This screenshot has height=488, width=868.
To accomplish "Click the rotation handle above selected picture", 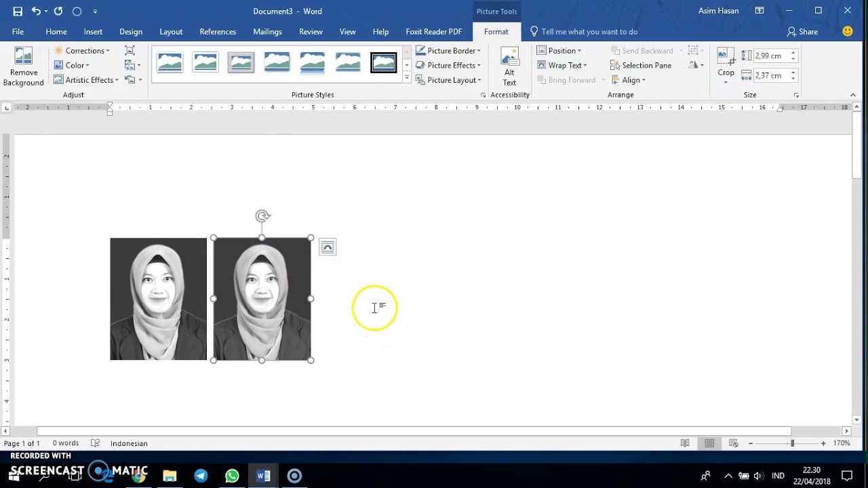I will click(x=262, y=216).
